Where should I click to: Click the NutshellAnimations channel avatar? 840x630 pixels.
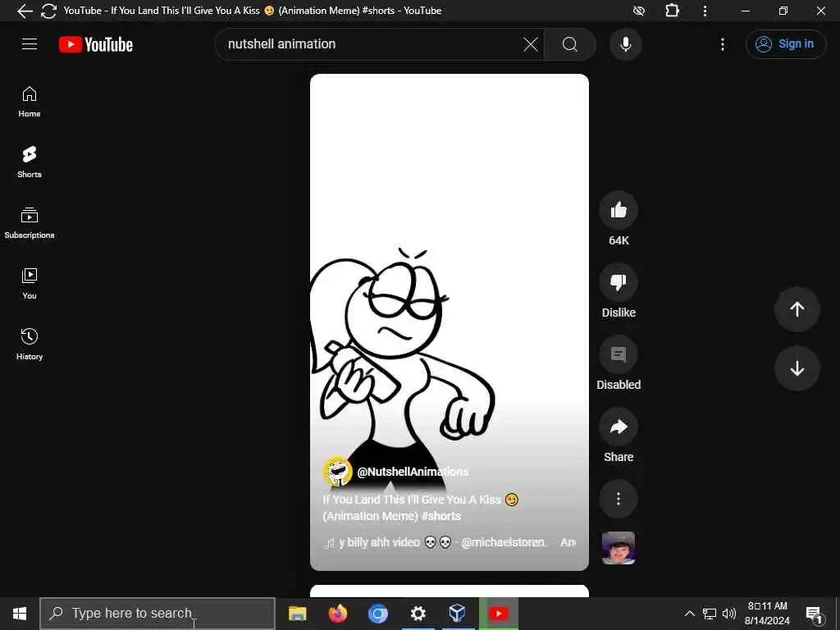pyautogui.click(x=337, y=472)
